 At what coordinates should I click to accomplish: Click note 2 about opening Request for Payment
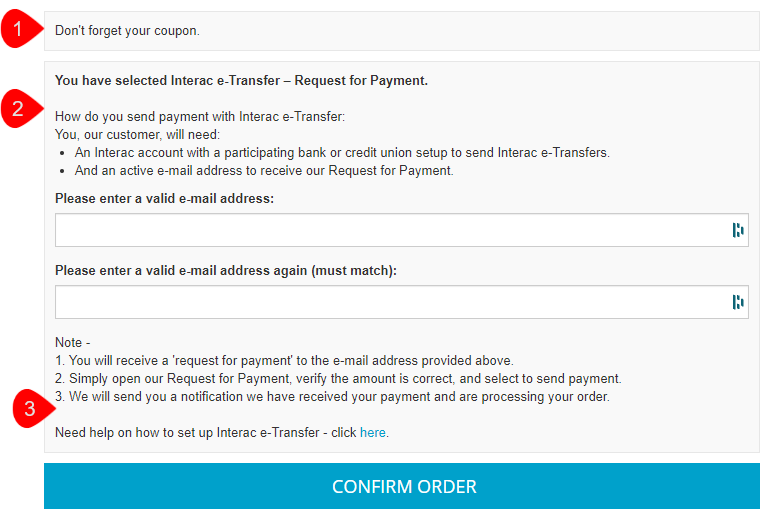[338, 379]
